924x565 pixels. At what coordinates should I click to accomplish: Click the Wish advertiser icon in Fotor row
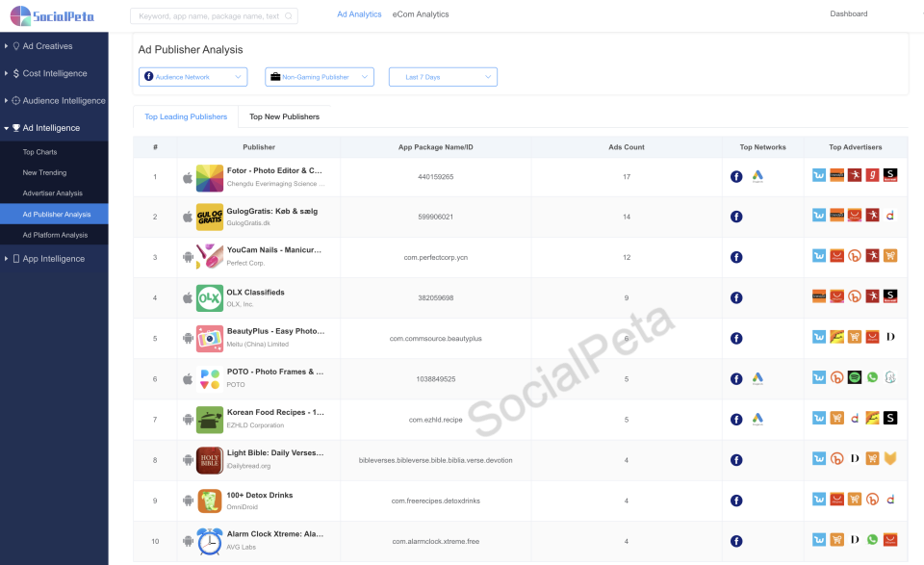(x=819, y=175)
